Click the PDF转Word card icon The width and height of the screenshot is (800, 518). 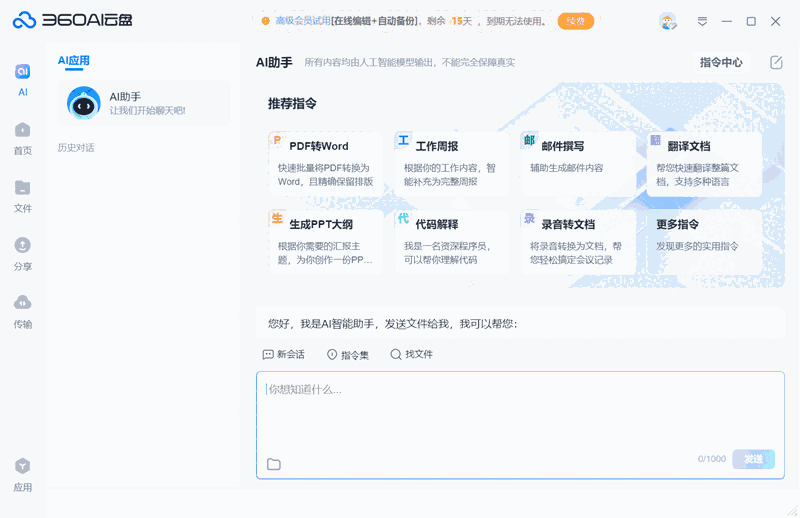coord(277,140)
